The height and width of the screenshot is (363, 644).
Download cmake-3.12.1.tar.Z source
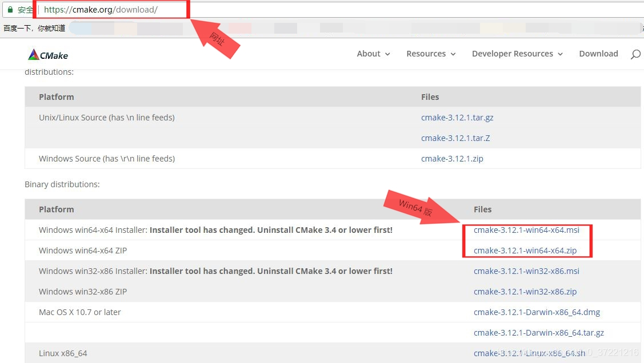(455, 138)
